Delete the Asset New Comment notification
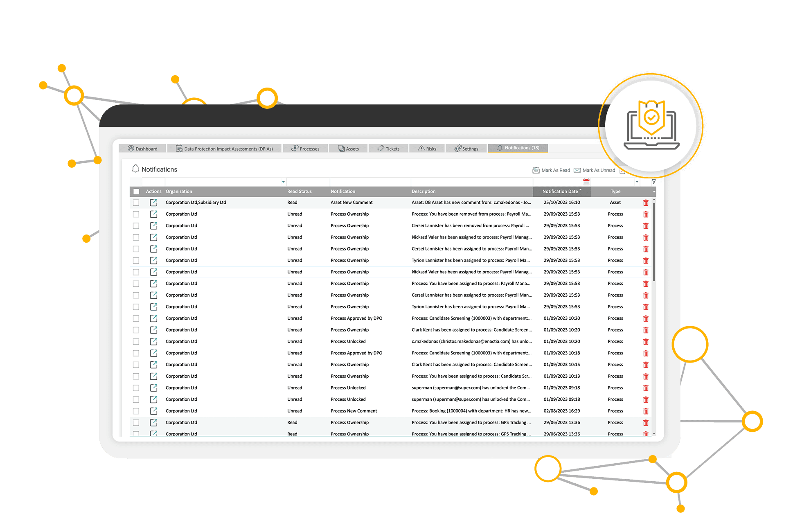 (x=646, y=203)
